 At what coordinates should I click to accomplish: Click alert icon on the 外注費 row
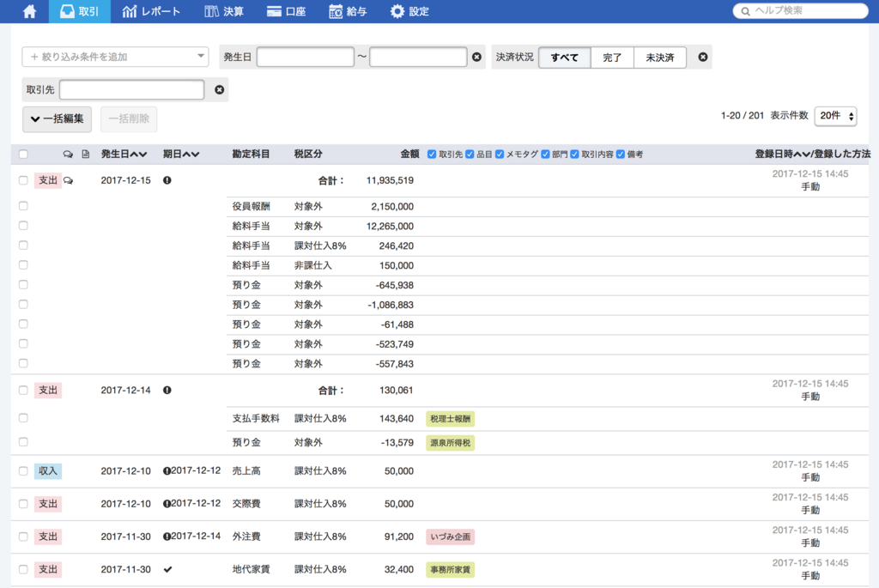pyautogui.click(x=167, y=536)
